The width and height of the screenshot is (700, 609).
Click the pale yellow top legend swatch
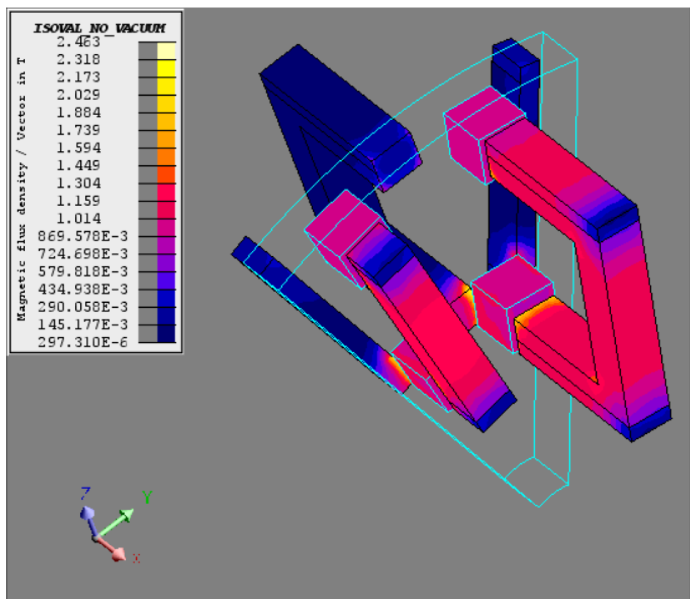pos(166,51)
